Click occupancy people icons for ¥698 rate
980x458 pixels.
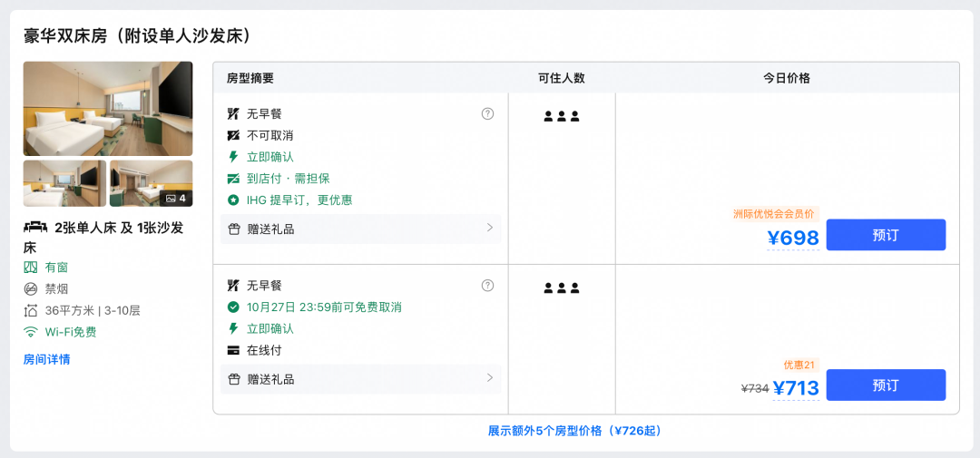click(562, 116)
